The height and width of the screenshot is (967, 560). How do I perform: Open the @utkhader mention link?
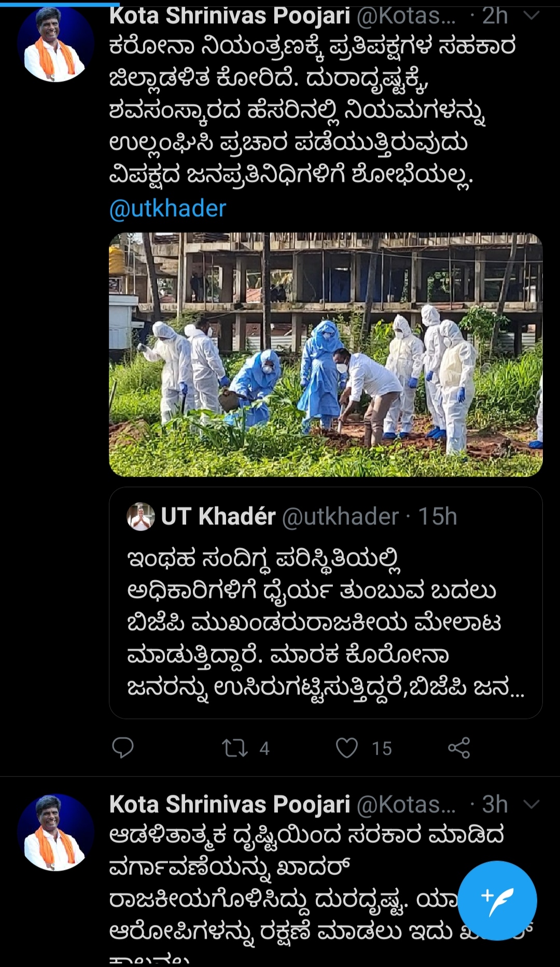coord(167,209)
